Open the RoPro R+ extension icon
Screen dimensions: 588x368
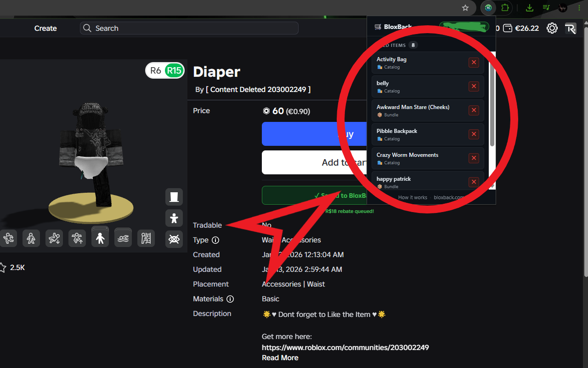pos(571,28)
